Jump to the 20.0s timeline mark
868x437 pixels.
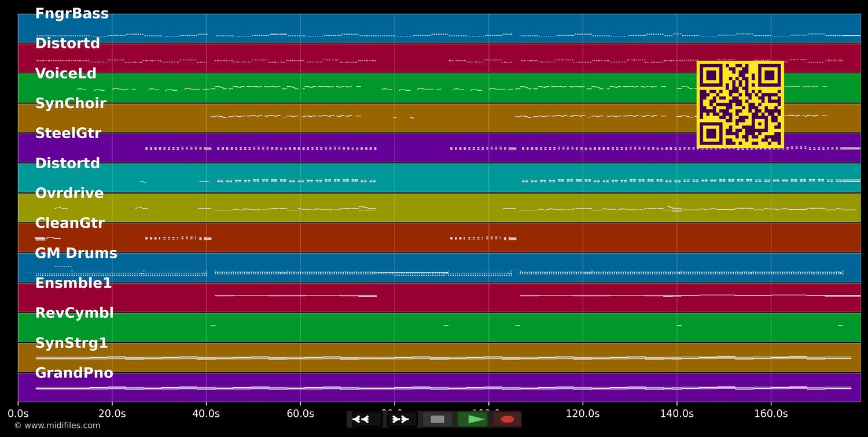[112, 414]
